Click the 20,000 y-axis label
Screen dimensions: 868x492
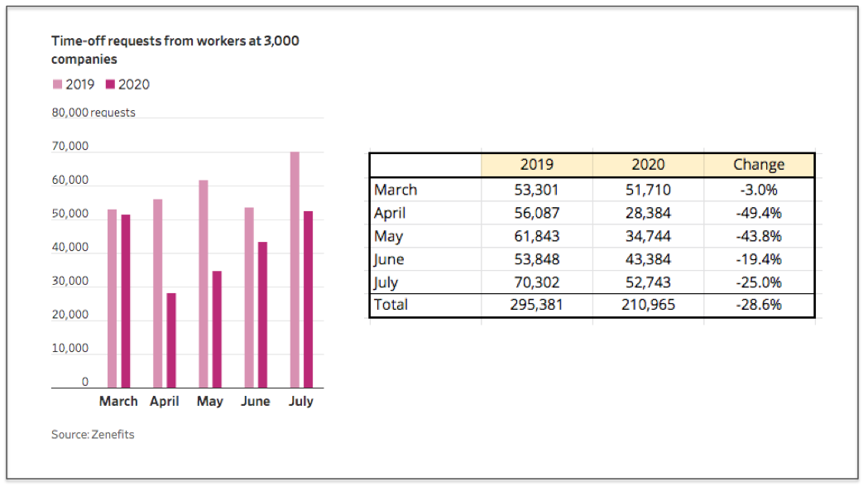click(70, 315)
